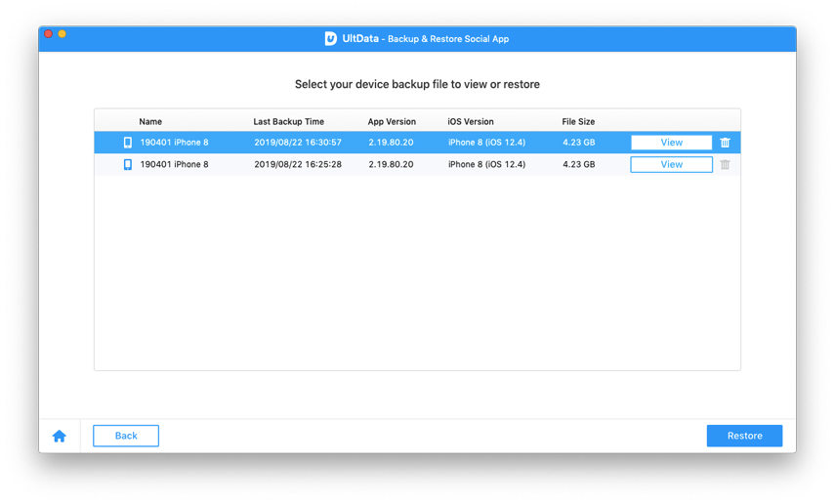This screenshot has height=504, width=835.
Task: Sort by the Name column header
Action: click(x=150, y=121)
